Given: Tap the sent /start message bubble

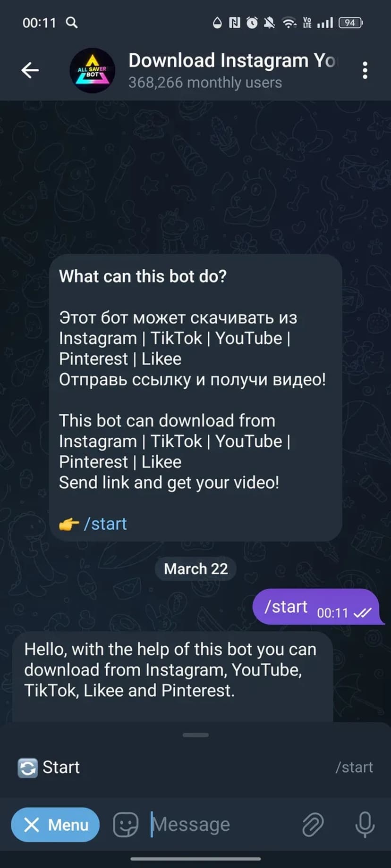Looking at the screenshot, I should (318, 607).
